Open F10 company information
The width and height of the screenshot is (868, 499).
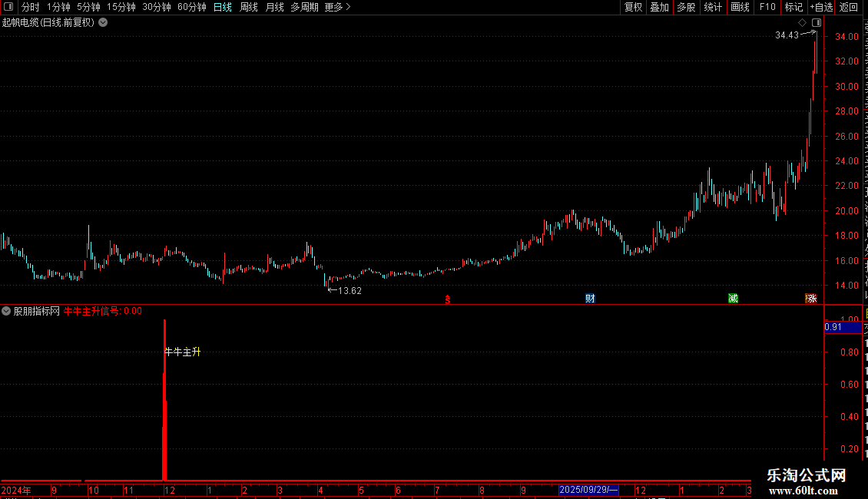(767, 7)
